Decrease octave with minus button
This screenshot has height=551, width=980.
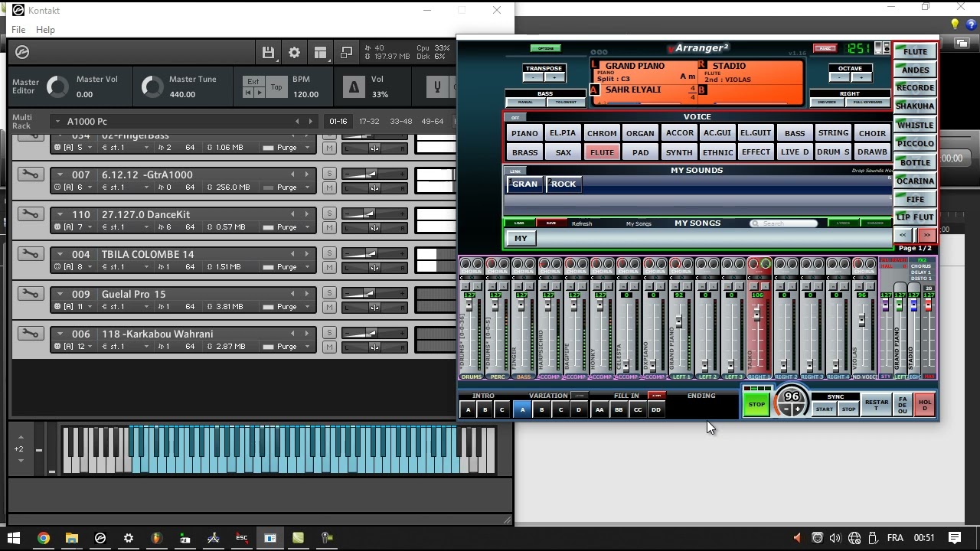click(840, 77)
